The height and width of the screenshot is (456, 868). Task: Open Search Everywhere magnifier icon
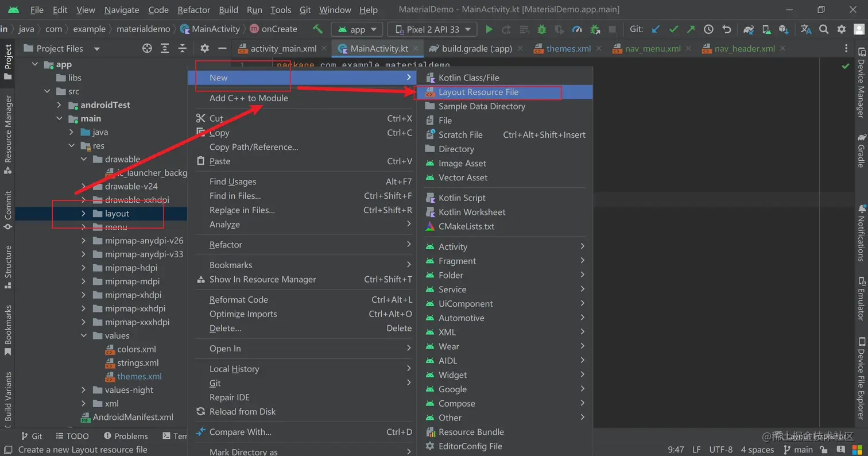824,29
